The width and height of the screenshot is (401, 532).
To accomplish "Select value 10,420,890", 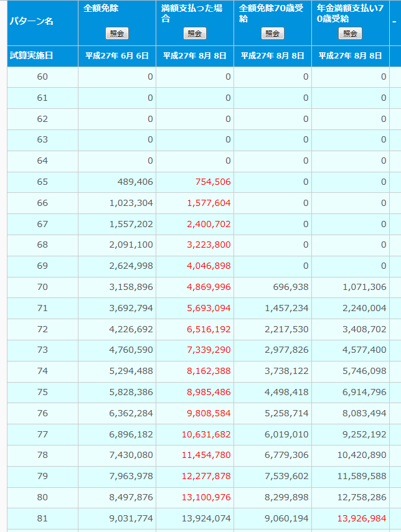I will (362, 455).
